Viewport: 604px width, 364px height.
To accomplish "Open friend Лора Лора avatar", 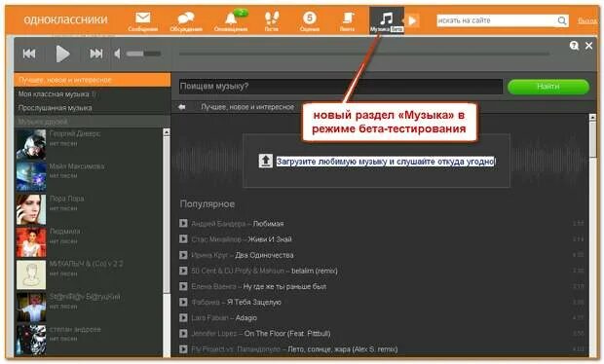I will (x=31, y=209).
